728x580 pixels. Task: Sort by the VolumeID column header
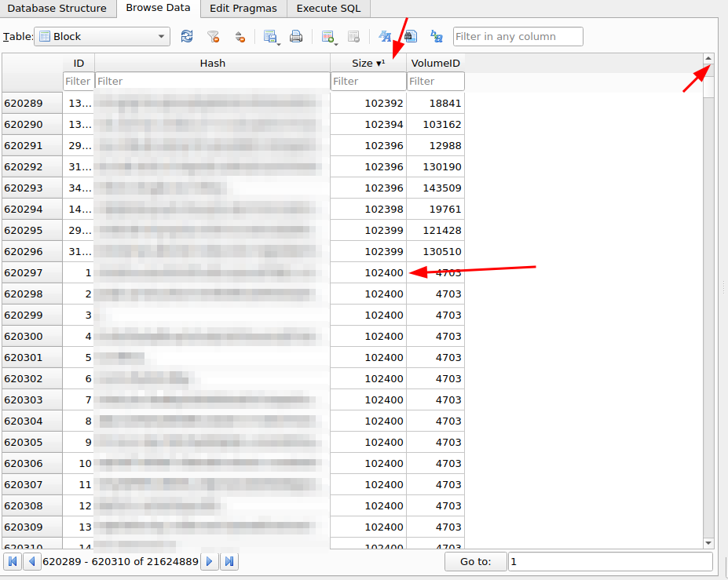click(x=435, y=63)
